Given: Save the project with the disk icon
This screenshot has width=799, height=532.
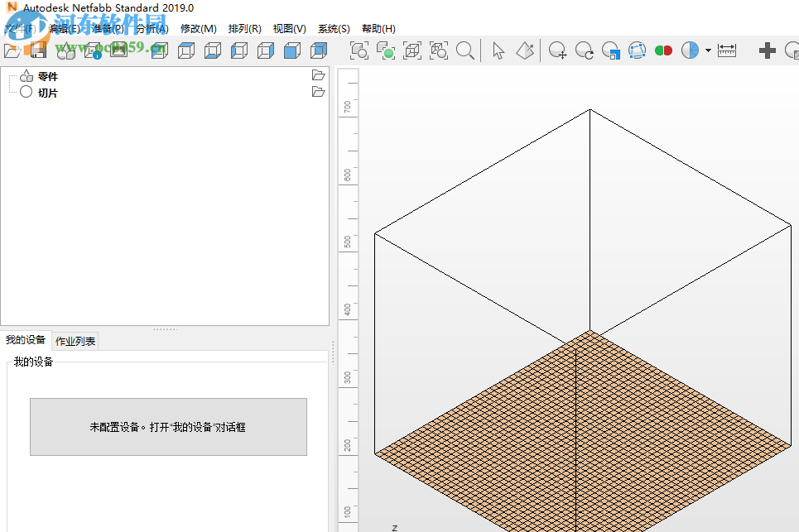Looking at the screenshot, I should [38, 50].
